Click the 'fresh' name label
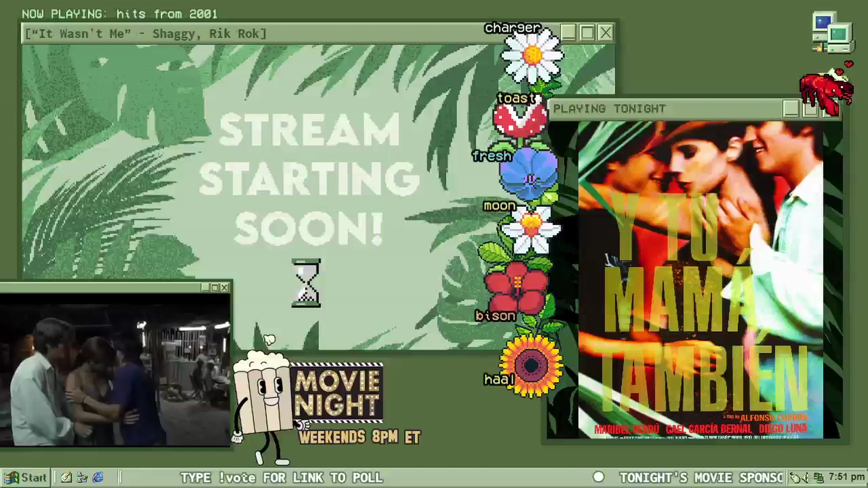Viewport: 868px width, 488px height. pyautogui.click(x=492, y=156)
